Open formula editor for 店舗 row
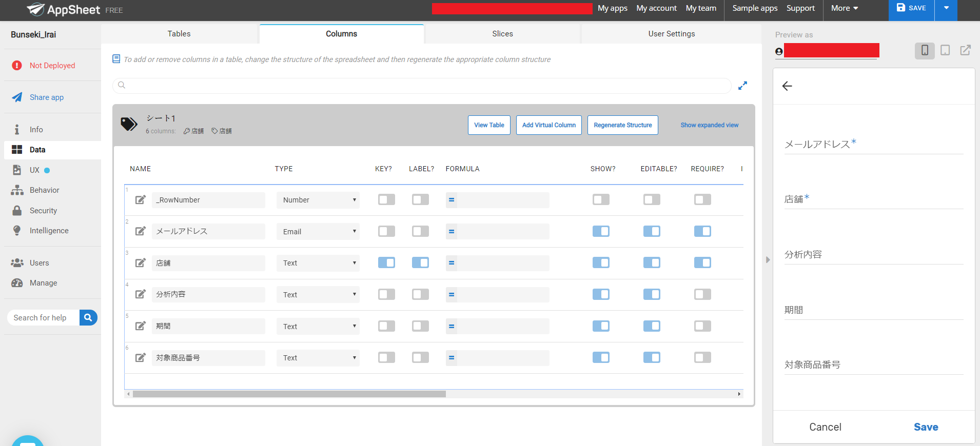The image size is (980, 446). (452, 263)
